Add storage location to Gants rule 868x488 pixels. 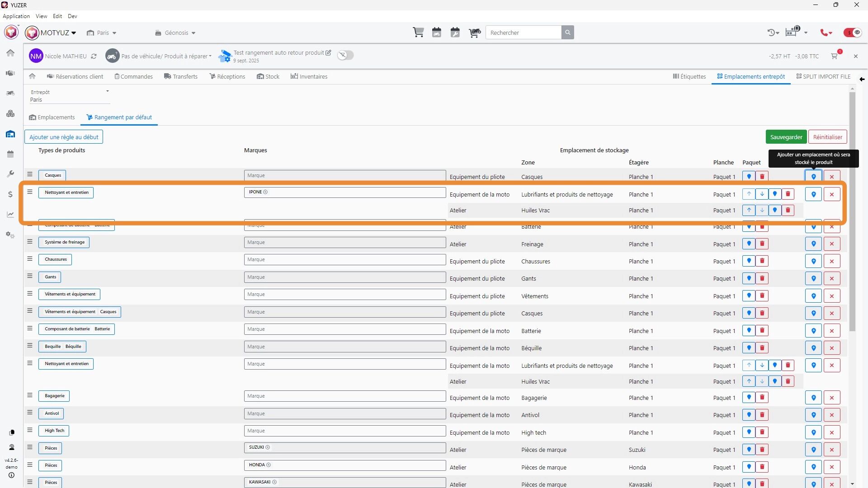(x=813, y=279)
